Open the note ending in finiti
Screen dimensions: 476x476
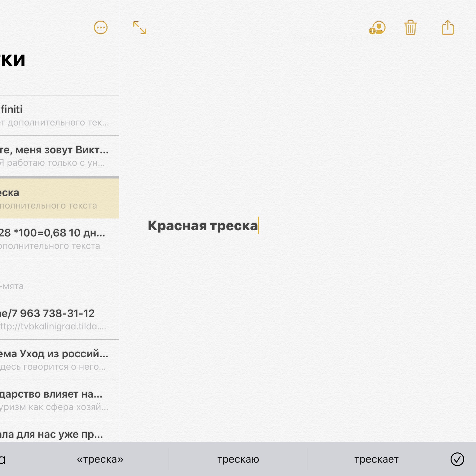point(56,116)
